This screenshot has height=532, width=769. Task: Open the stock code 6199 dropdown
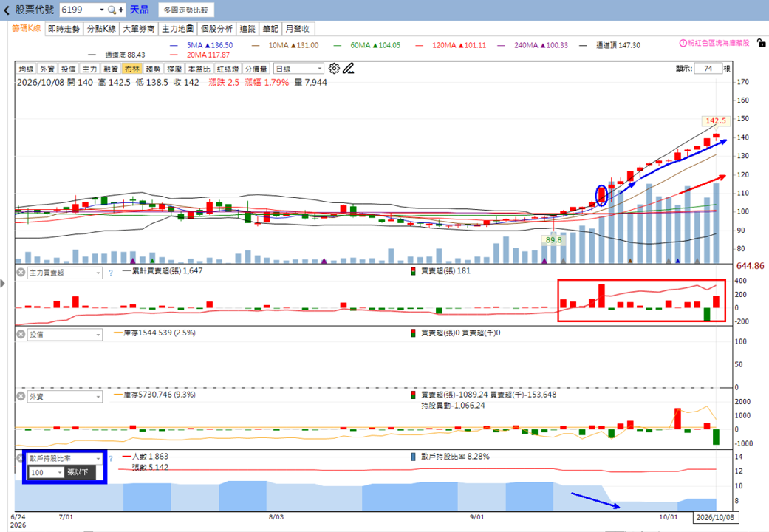(x=101, y=10)
